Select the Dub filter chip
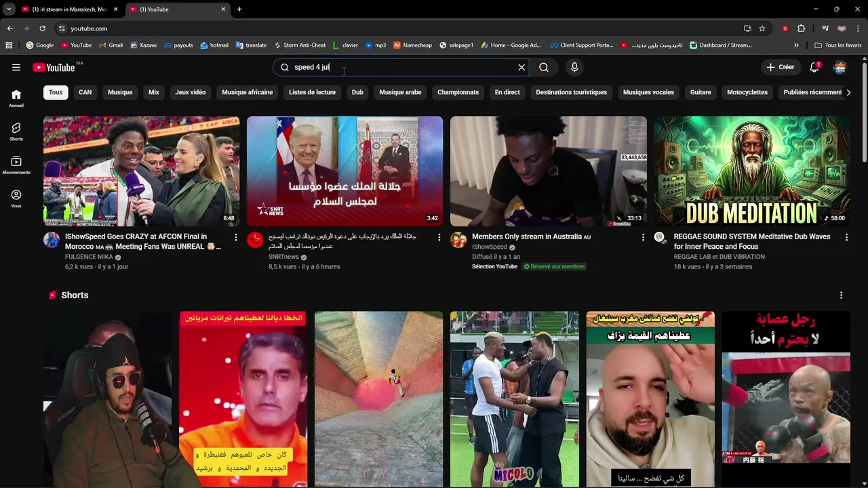The width and height of the screenshot is (868, 488). tap(357, 92)
